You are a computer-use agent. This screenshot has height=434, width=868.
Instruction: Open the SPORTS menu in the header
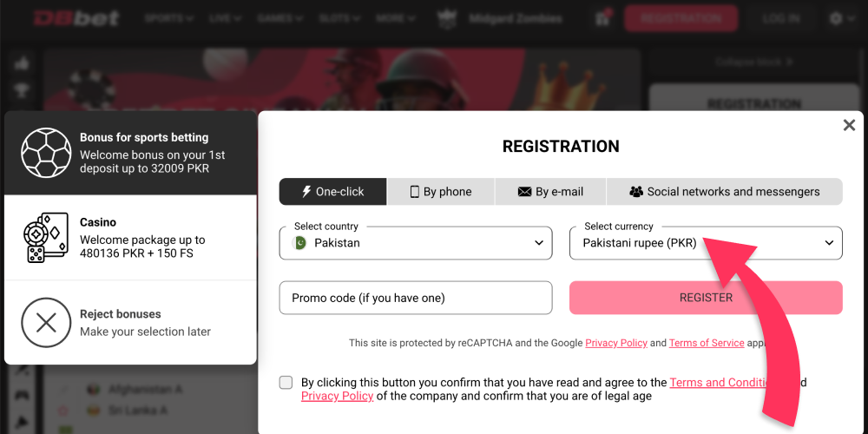coord(169,18)
